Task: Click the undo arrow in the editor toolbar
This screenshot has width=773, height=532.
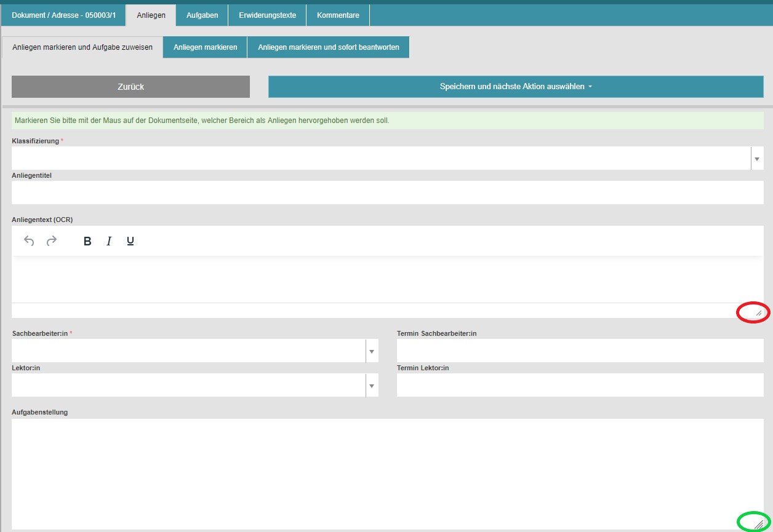Action: [29, 241]
